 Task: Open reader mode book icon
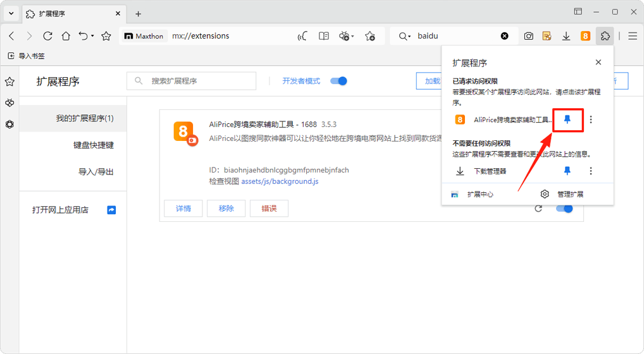tap(324, 36)
